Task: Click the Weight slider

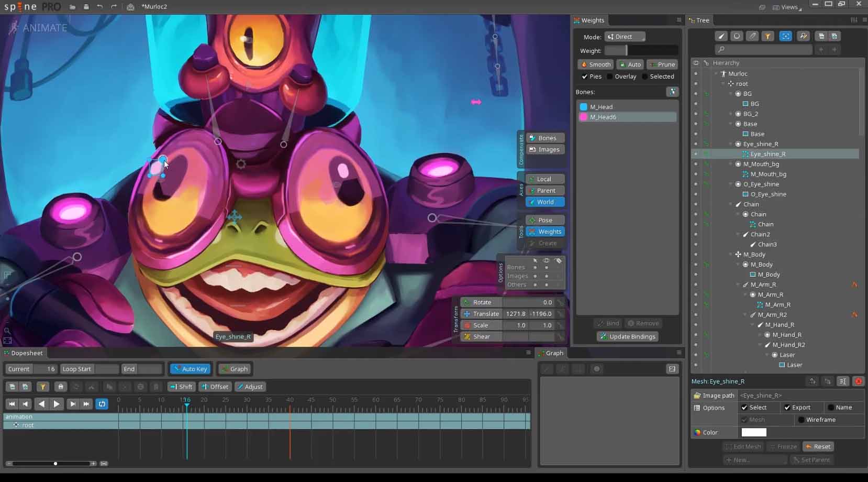Action: pyautogui.click(x=641, y=51)
